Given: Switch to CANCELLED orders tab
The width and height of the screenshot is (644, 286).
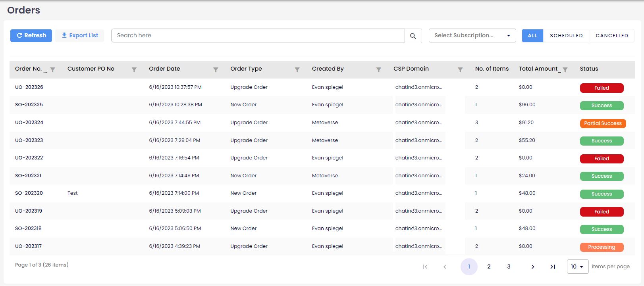Looking at the screenshot, I should pos(612,36).
